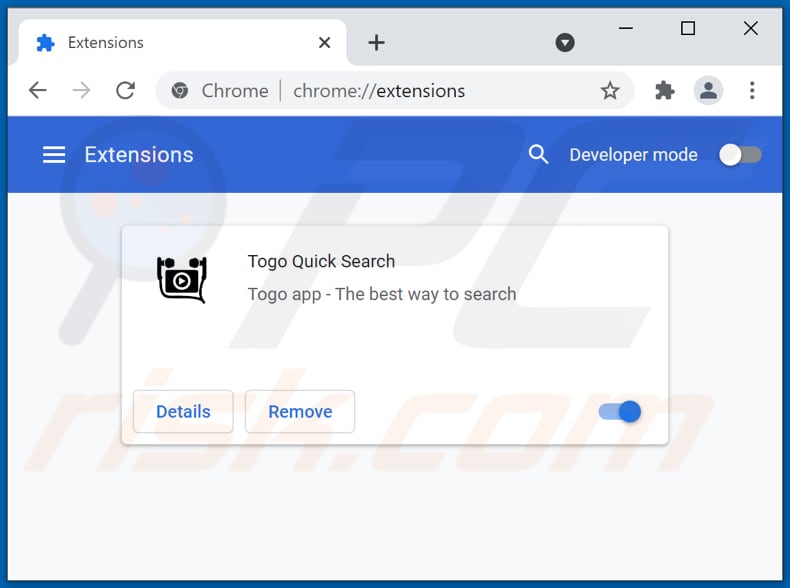The image size is (790, 588).
Task: Maximize the Chrome window
Action: [688, 28]
